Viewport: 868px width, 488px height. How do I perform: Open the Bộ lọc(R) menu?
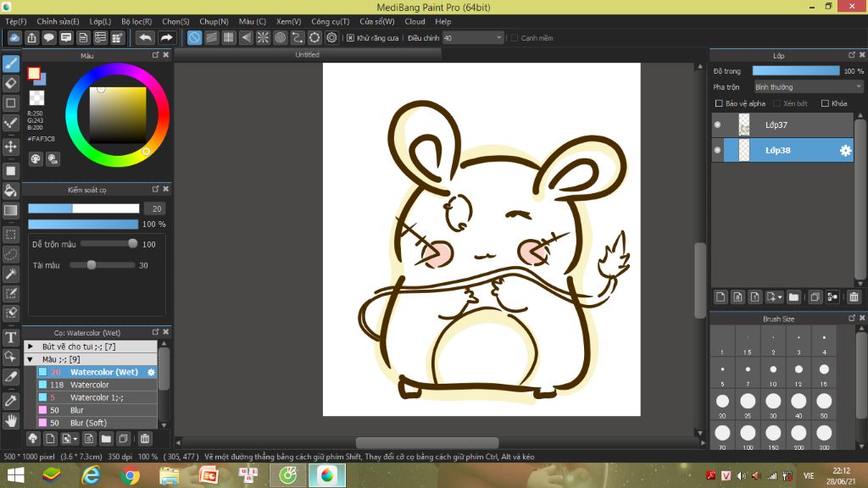click(136, 21)
